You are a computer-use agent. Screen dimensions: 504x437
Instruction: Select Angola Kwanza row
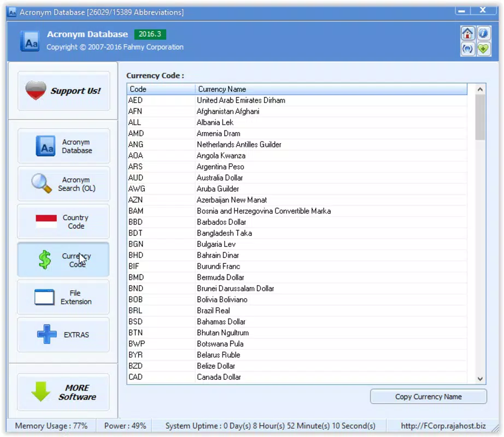click(x=297, y=155)
